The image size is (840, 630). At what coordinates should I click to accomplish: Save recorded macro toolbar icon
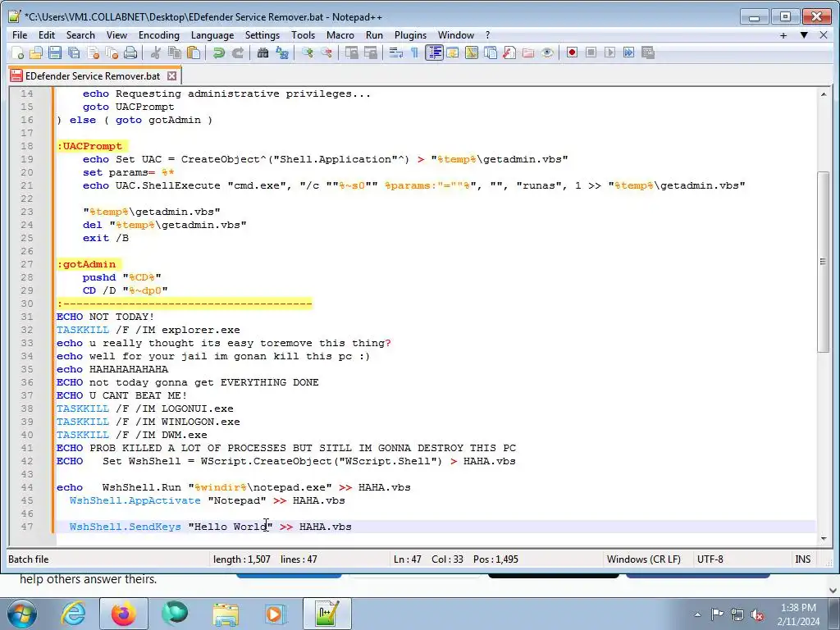click(x=648, y=52)
